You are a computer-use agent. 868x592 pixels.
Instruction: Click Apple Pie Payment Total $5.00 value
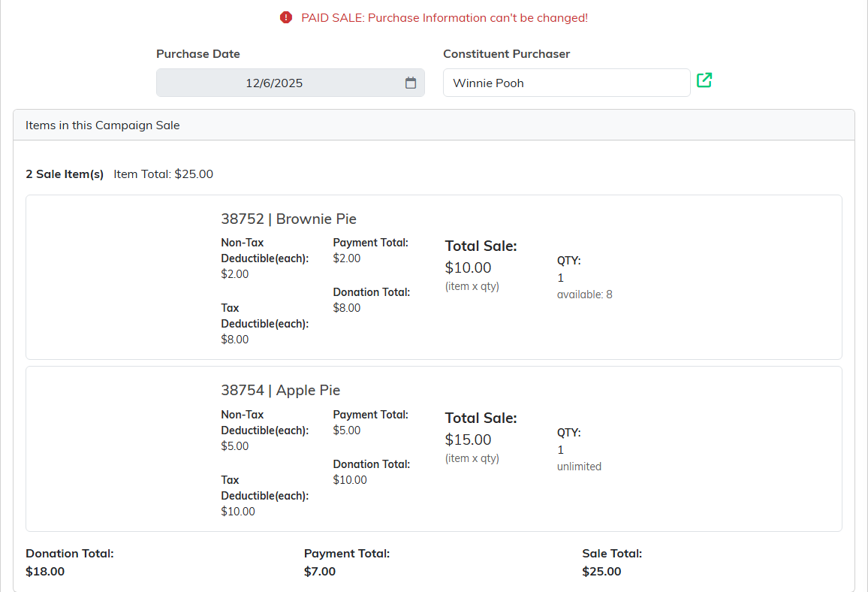pyautogui.click(x=347, y=430)
